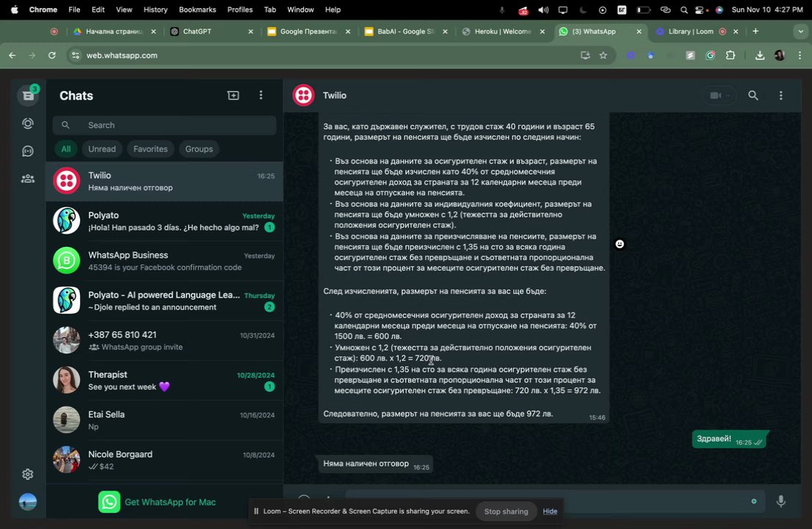The width and height of the screenshot is (812, 529).
Task: Open Control Center in menu bar
Action: pyautogui.click(x=700, y=10)
